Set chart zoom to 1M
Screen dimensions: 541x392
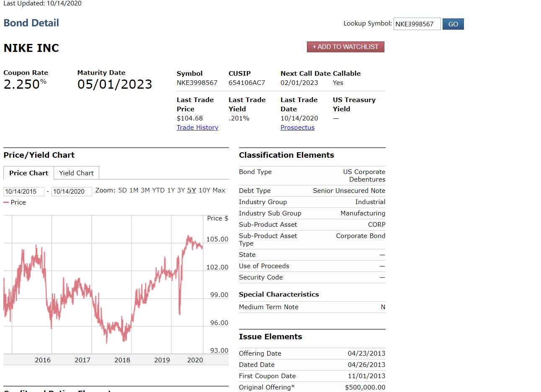coord(134,190)
